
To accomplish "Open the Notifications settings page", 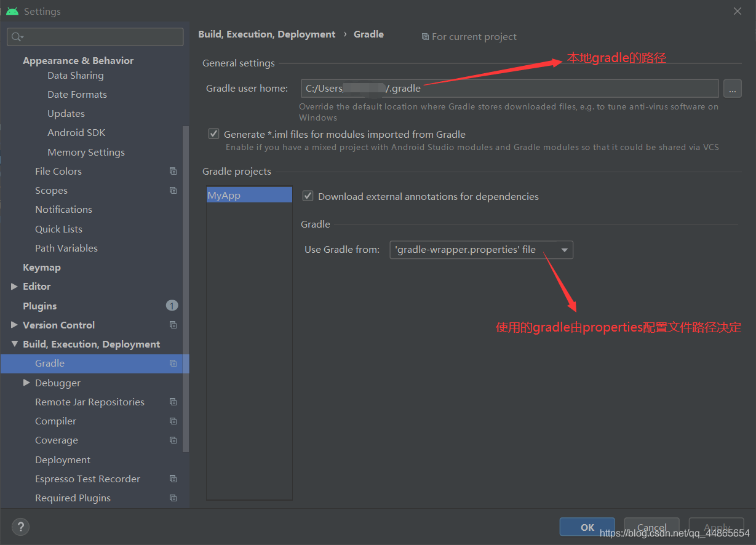I will tap(64, 209).
